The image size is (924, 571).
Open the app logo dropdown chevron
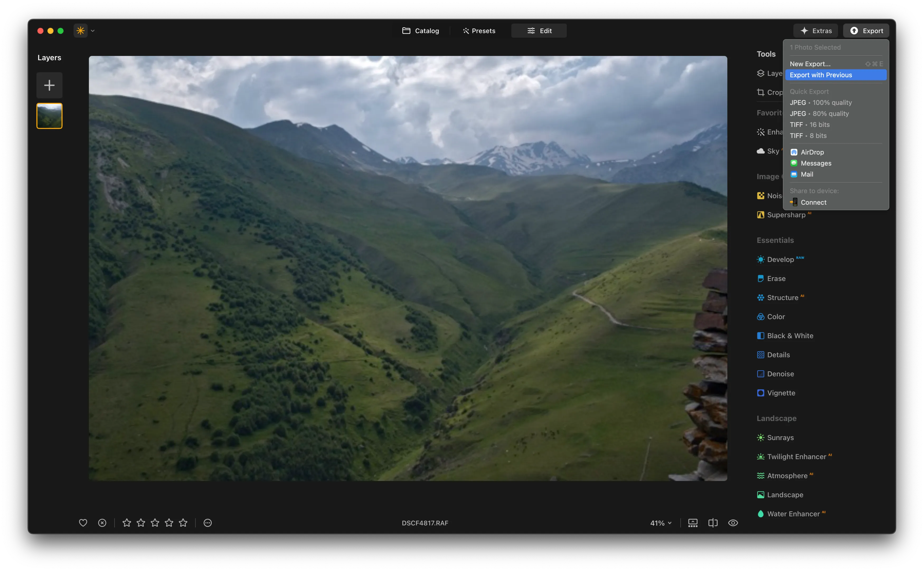93,31
